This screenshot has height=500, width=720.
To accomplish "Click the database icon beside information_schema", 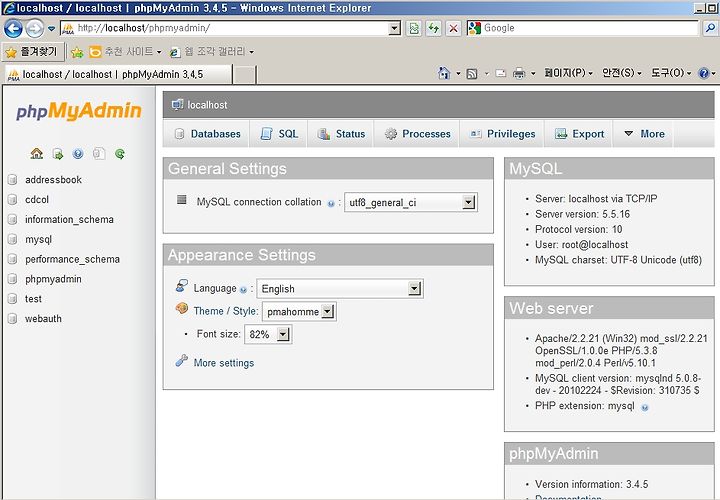I will pyautogui.click(x=12, y=219).
